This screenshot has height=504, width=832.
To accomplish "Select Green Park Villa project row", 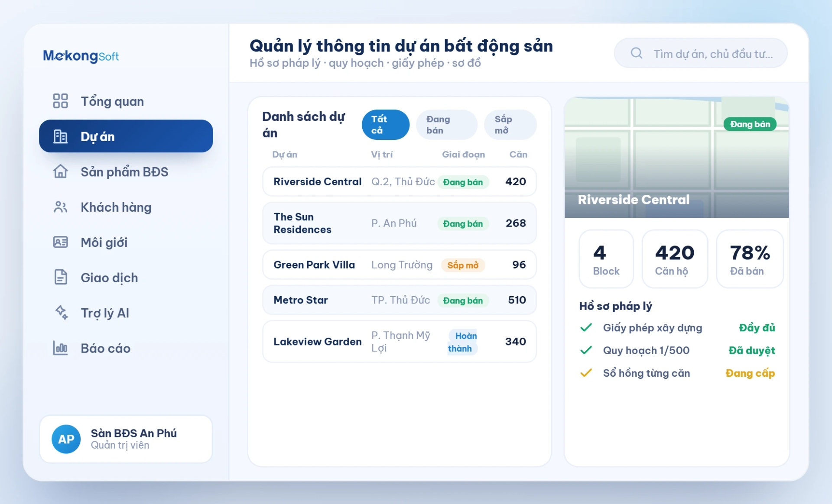I will [x=399, y=265].
